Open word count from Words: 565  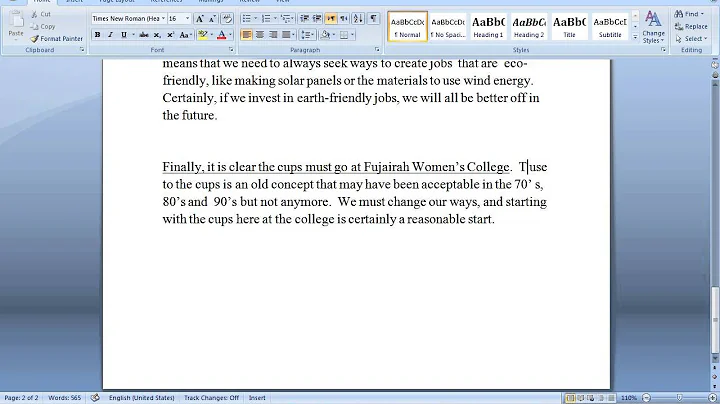point(64,398)
